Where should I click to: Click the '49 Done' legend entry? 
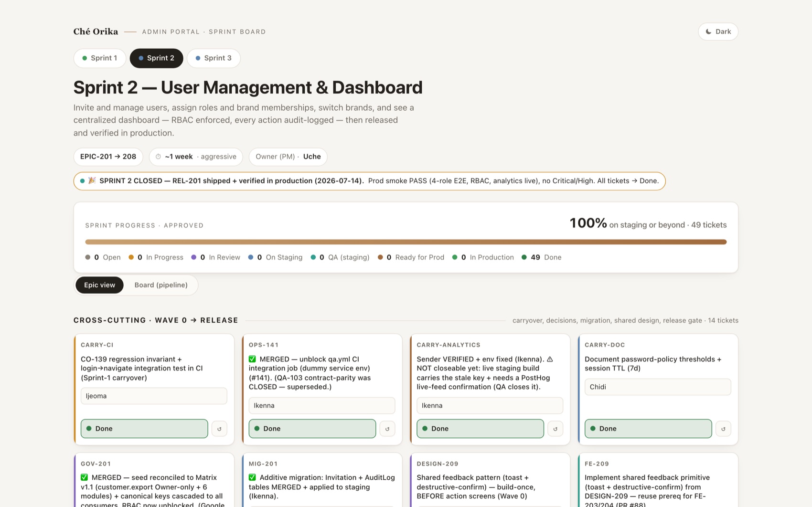[x=542, y=257]
